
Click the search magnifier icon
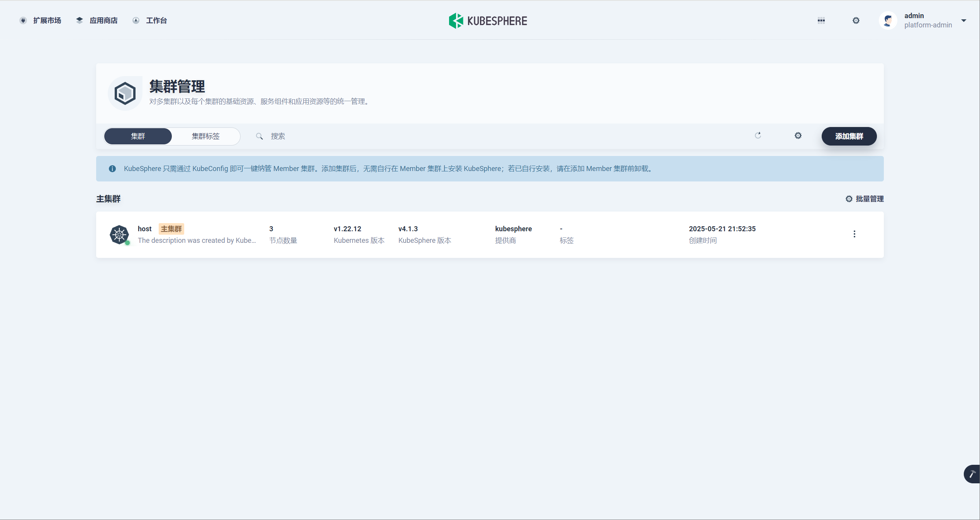tap(259, 136)
